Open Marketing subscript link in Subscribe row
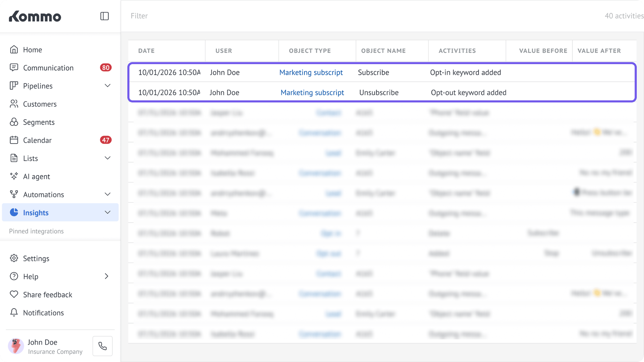This screenshot has height=362, width=644. 311,72
